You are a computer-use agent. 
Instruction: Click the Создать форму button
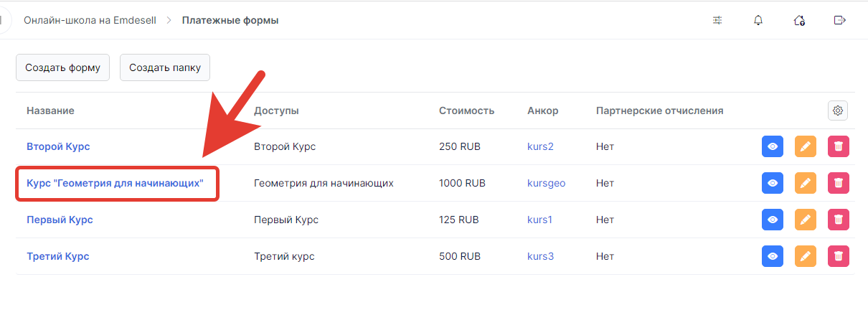(63, 68)
